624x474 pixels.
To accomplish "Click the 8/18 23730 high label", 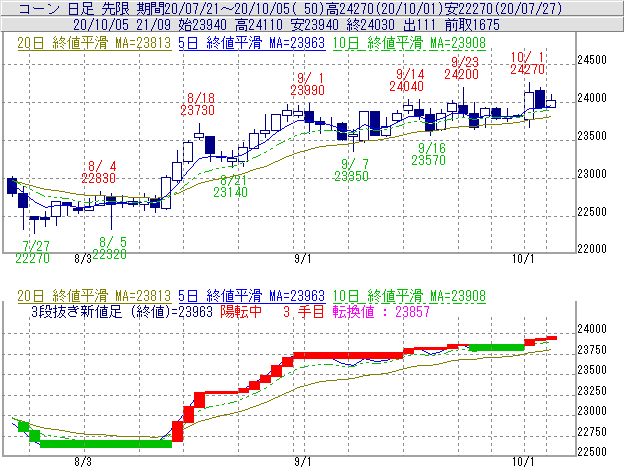I will pos(197,104).
